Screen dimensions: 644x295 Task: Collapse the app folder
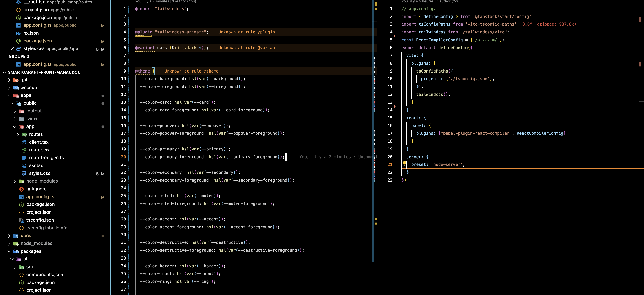[15, 127]
